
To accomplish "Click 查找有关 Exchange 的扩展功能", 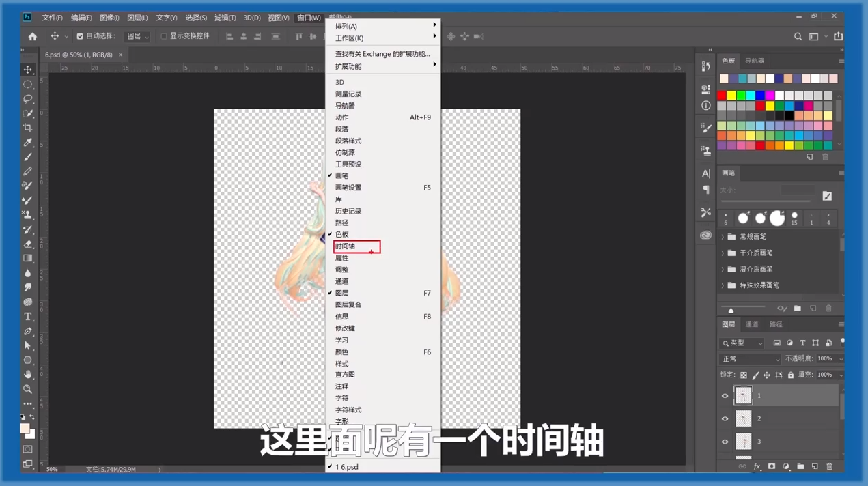I will click(x=382, y=54).
